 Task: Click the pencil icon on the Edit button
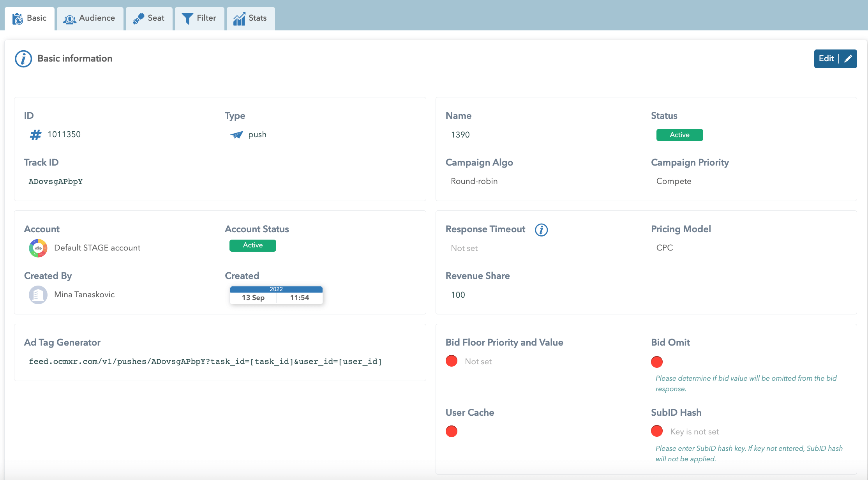coord(848,59)
